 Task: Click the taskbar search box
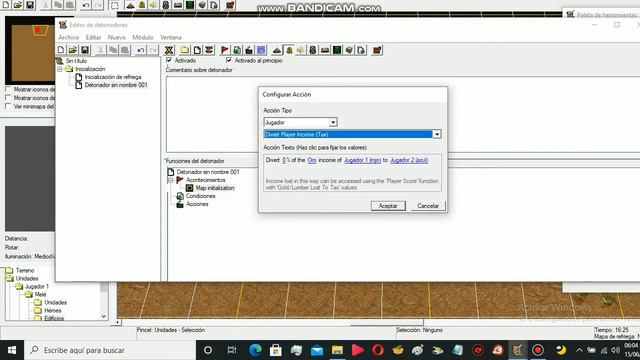click(x=110, y=350)
